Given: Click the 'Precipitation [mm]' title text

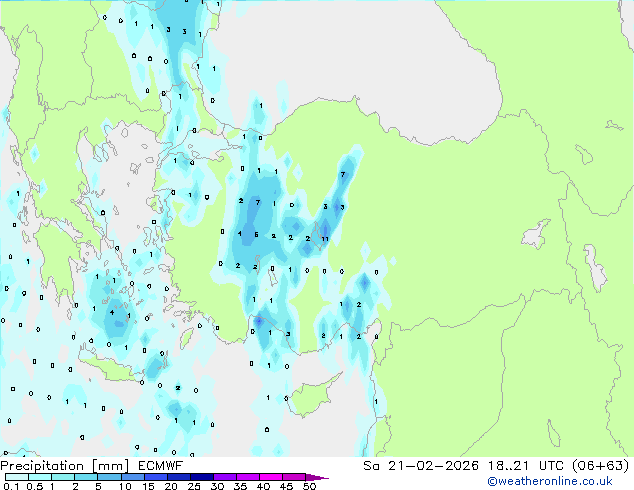Looking at the screenshot, I should point(65,466).
